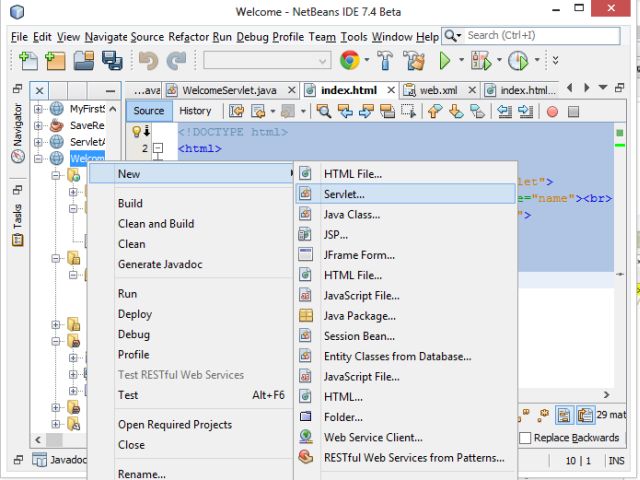This screenshot has width=640, height=480.
Task: Open the Navigator side panel
Action: point(18,133)
